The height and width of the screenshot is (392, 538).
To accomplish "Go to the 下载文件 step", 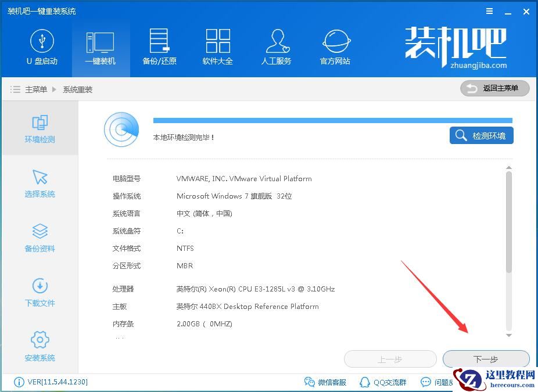I will point(40,292).
